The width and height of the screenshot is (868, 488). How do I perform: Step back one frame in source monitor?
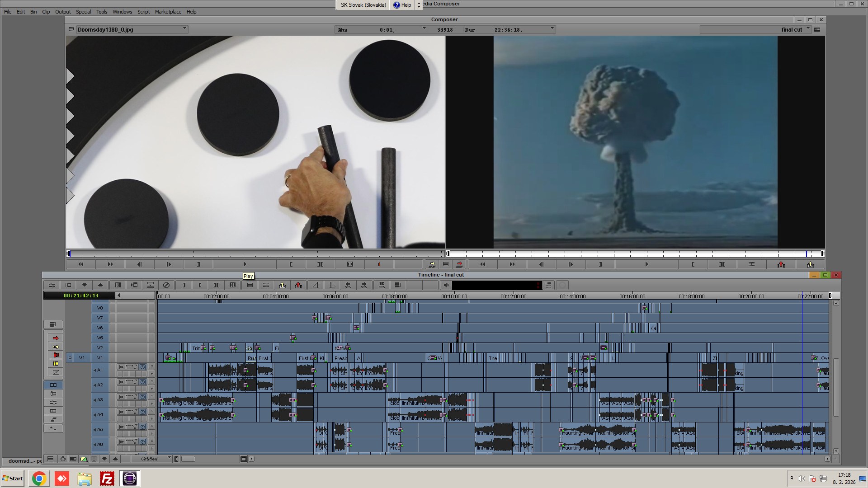(x=139, y=264)
